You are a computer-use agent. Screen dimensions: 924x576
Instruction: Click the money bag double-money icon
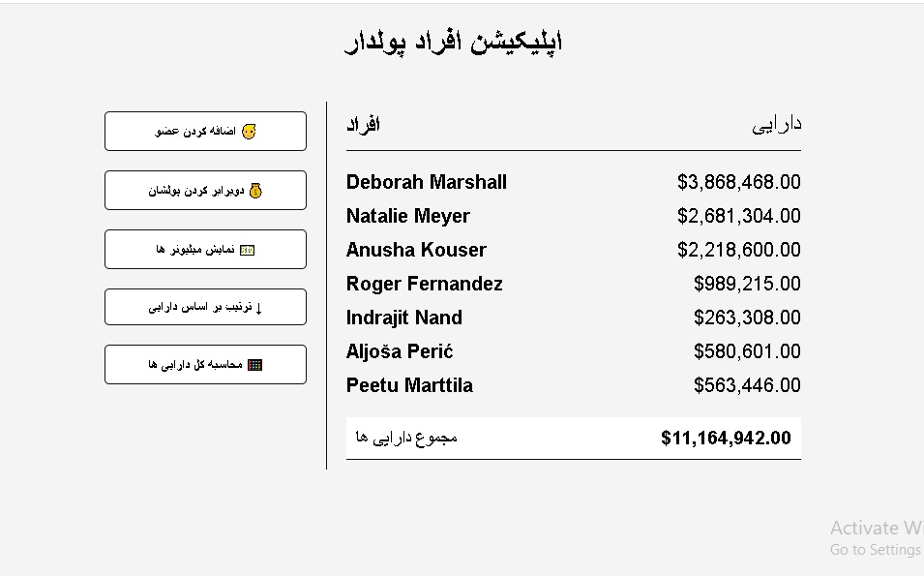tap(255, 191)
